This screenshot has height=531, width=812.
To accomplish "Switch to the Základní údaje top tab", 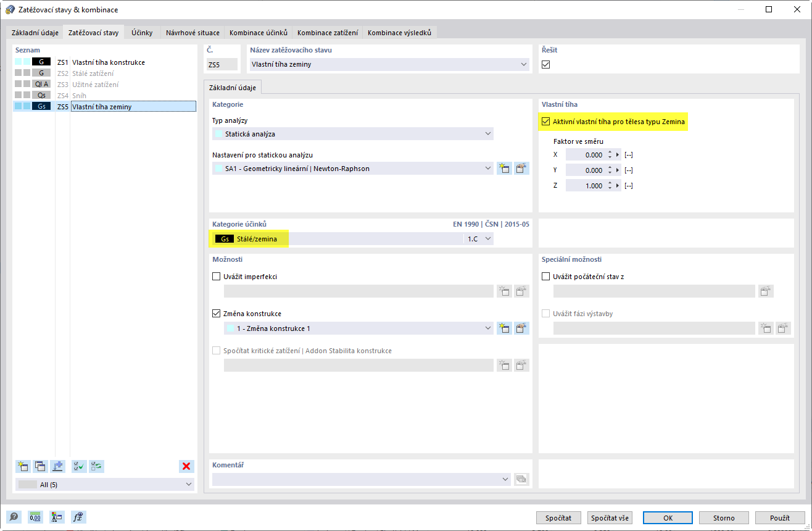I will point(35,32).
